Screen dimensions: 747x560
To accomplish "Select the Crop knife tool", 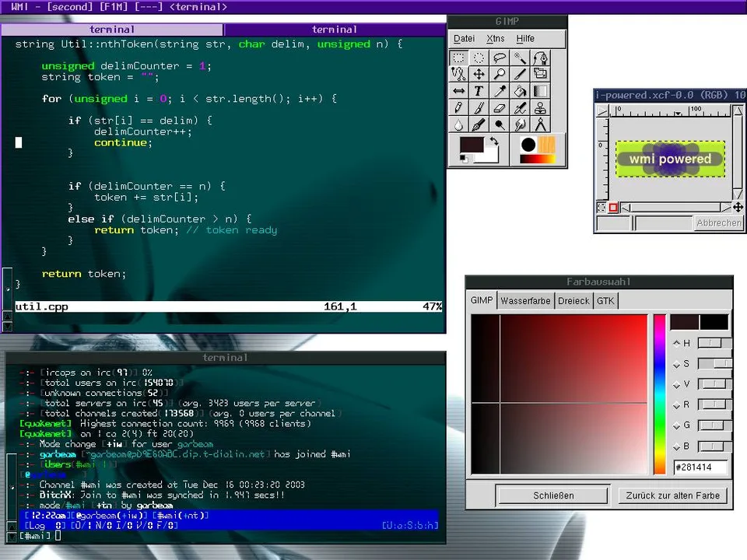I will click(x=520, y=75).
